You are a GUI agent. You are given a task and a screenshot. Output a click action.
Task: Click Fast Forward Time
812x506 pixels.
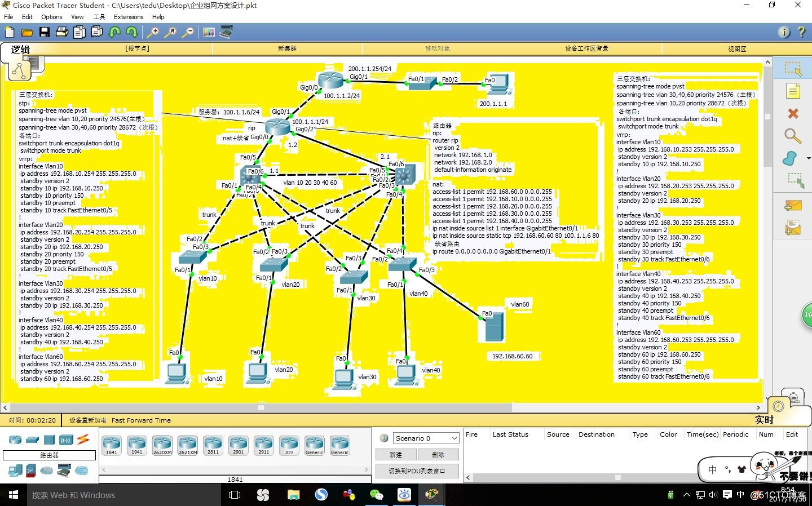(x=141, y=420)
